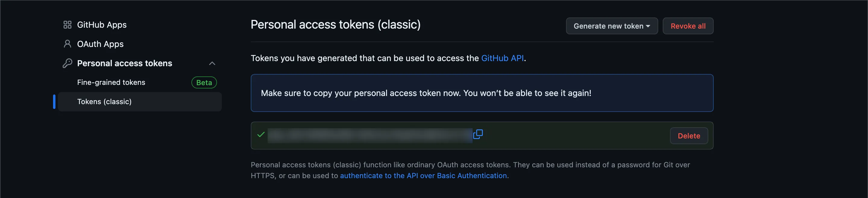Image resolution: width=868 pixels, height=198 pixels.
Task: Click the green checkmark beside the token
Action: pyautogui.click(x=261, y=135)
